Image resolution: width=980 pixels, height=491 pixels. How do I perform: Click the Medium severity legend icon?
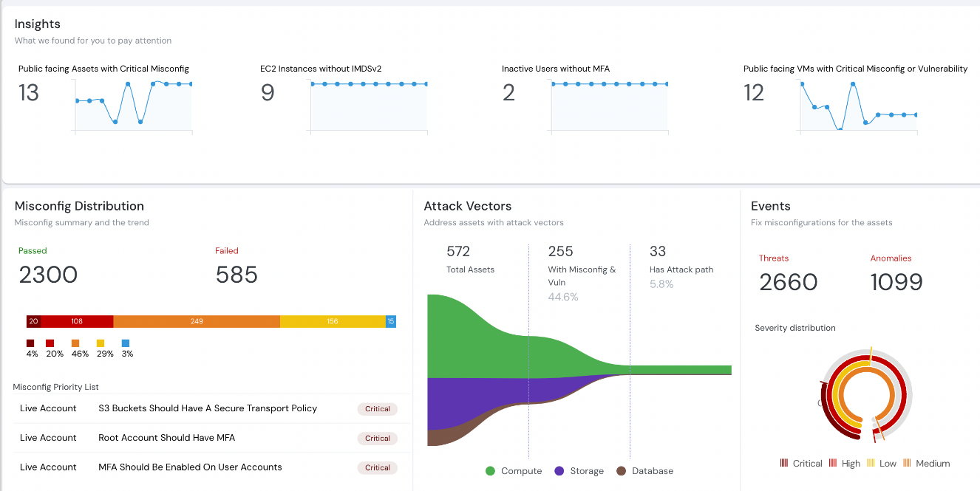(907, 463)
